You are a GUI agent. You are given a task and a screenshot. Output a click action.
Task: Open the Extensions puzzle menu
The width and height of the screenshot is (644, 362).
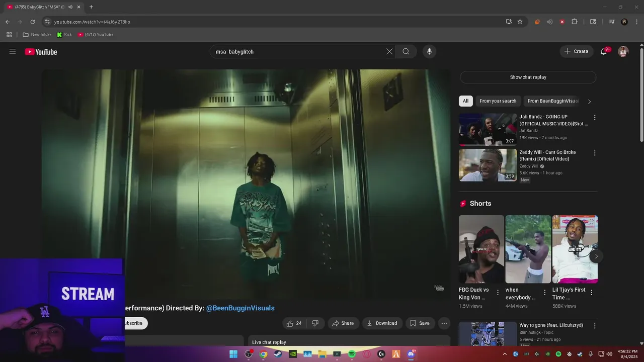pos(575,22)
